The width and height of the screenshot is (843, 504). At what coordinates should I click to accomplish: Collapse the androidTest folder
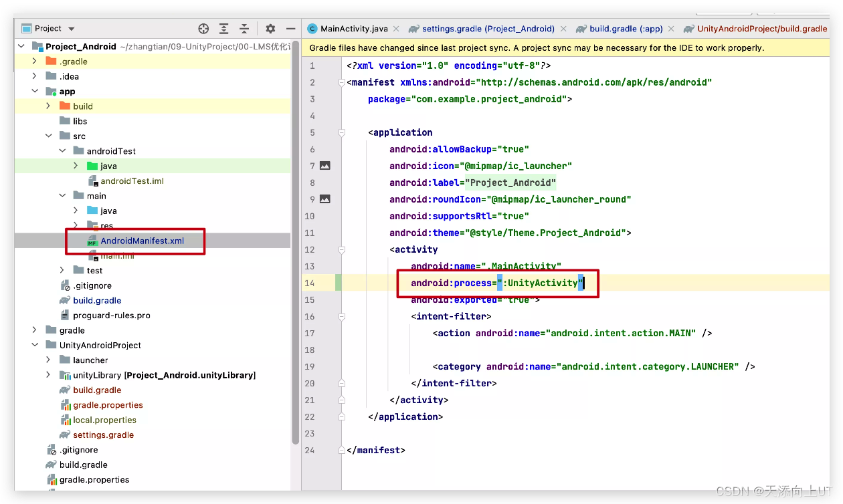pos(62,151)
